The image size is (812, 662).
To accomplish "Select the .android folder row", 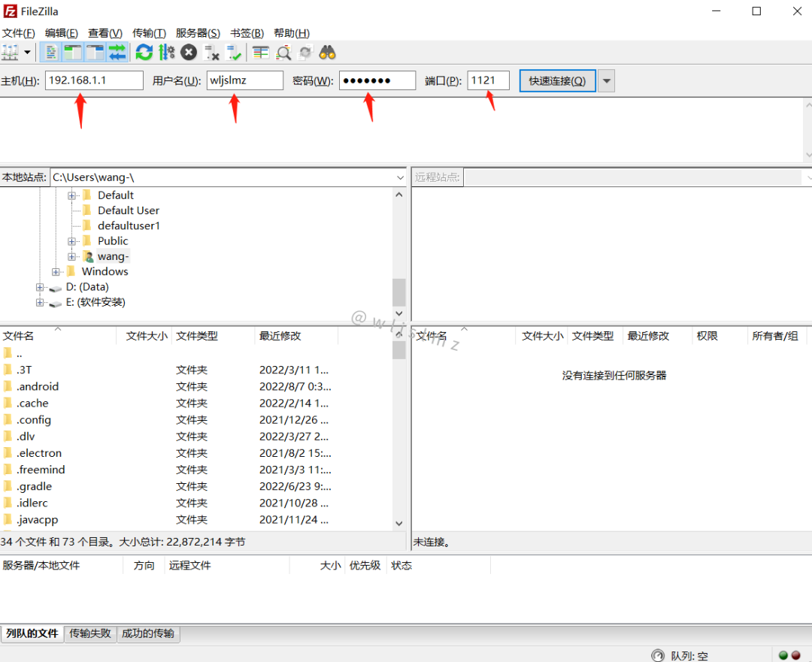I will tap(195, 387).
